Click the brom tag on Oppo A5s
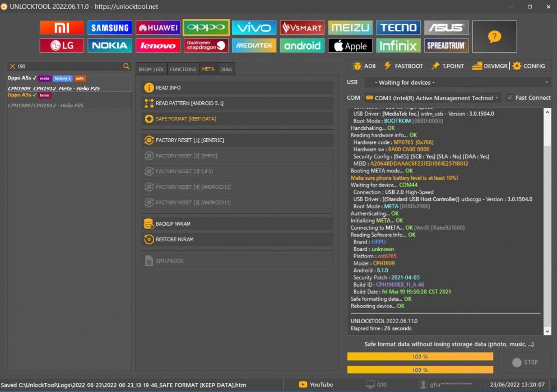This screenshot has height=392, width=557. point(44,95)
